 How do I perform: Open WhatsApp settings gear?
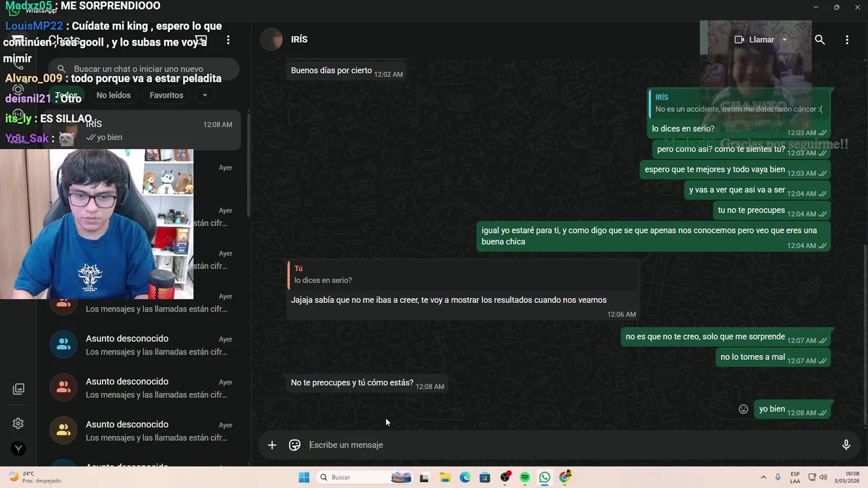tap(18, 424)
